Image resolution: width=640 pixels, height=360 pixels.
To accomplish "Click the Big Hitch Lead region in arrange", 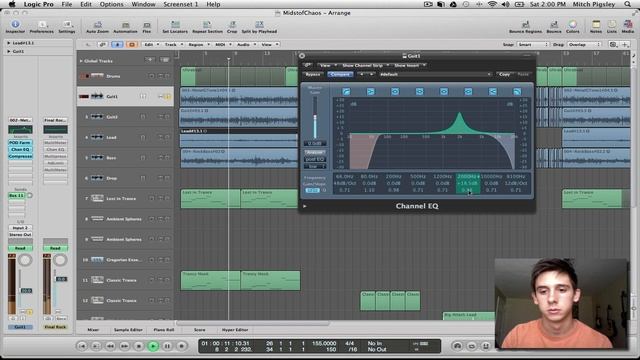I will tap(469, 316).
